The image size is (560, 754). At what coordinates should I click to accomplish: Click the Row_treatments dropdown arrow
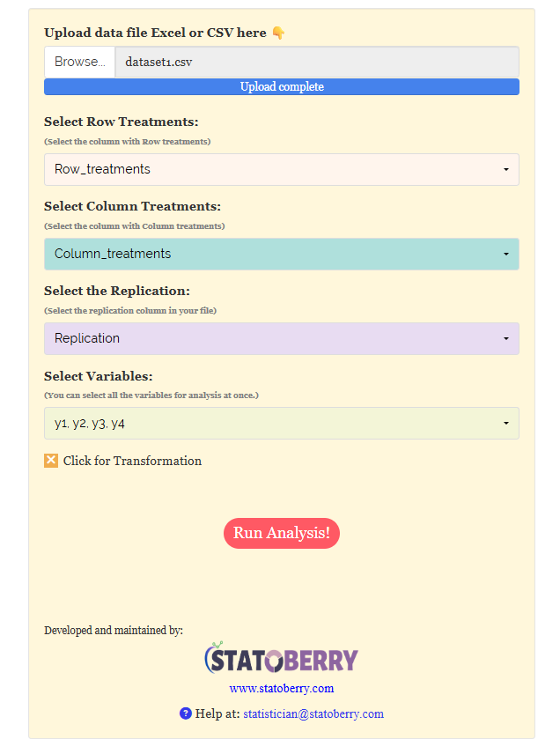tap(506, 170)
